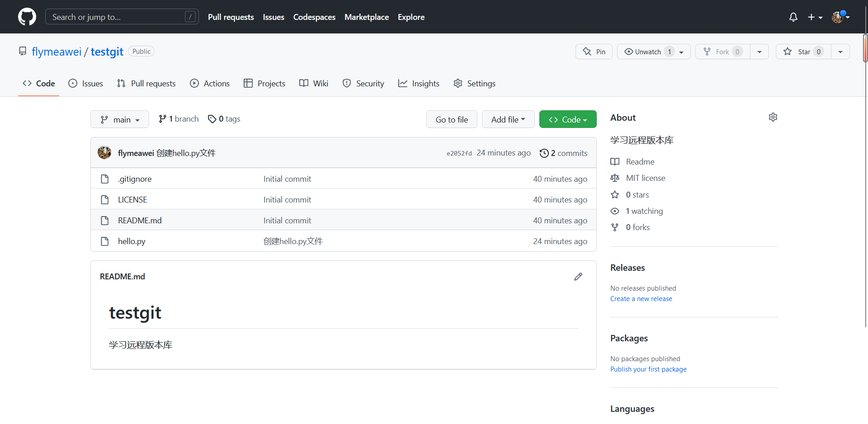Open Explore in the top nav
Viewport: 868px width, 424px height.
tap(411, 17)
